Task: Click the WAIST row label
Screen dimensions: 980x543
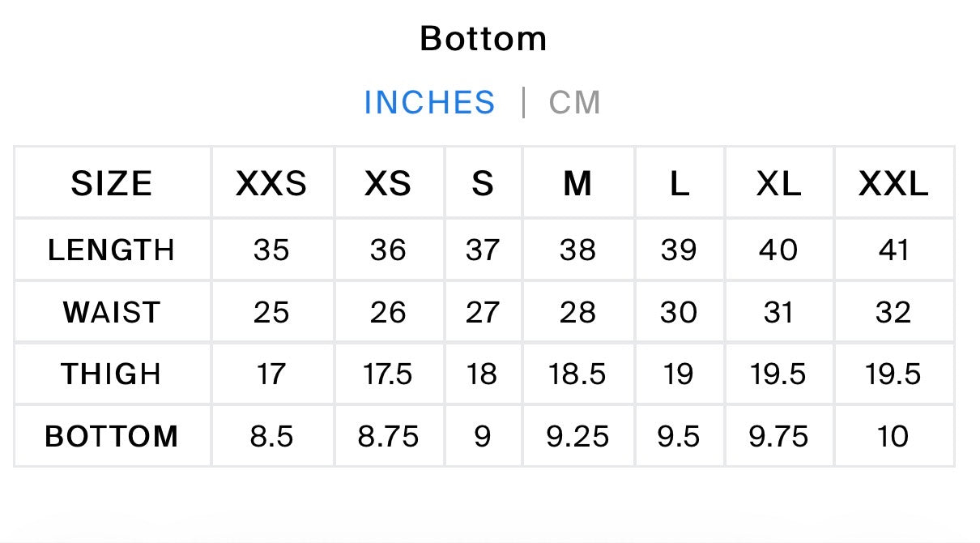Action: (x=112, y=313)
